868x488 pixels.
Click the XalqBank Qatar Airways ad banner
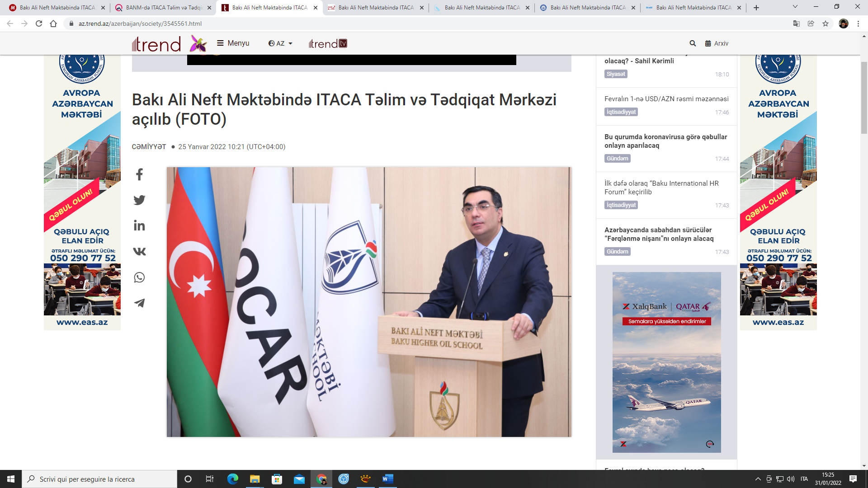click(x=666, y=362)
